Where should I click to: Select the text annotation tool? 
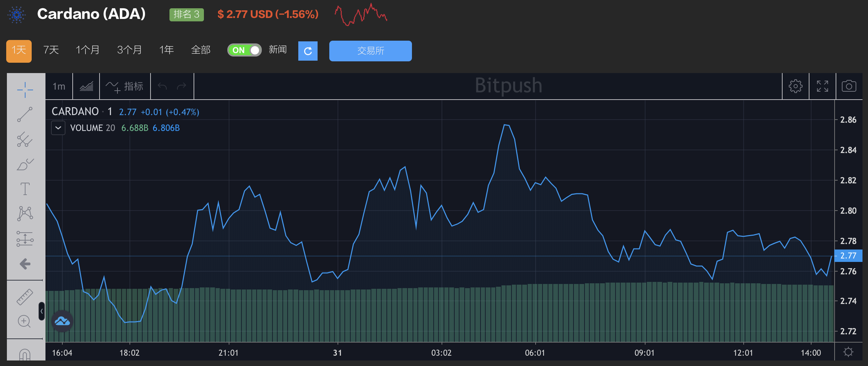pyautogui.click(x=25, y=189)
